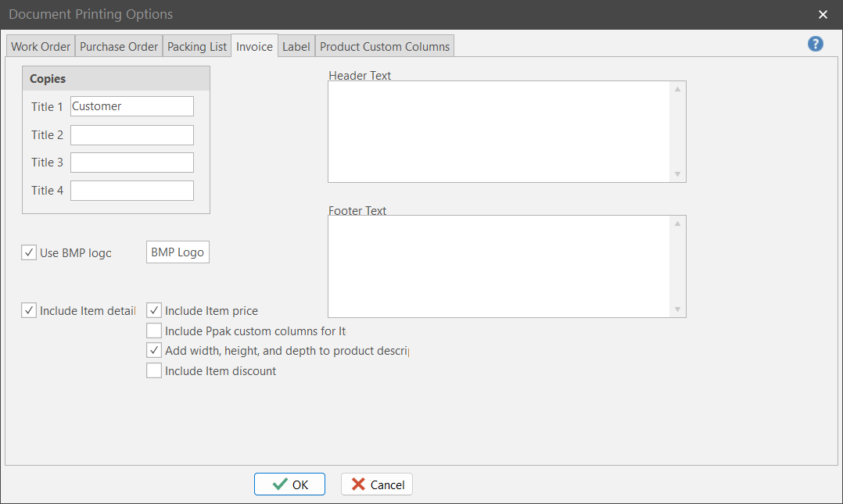Uncheck Add width, height, and depth option
Viewport: 843px width, 504px height.
(x=154, y=351)
